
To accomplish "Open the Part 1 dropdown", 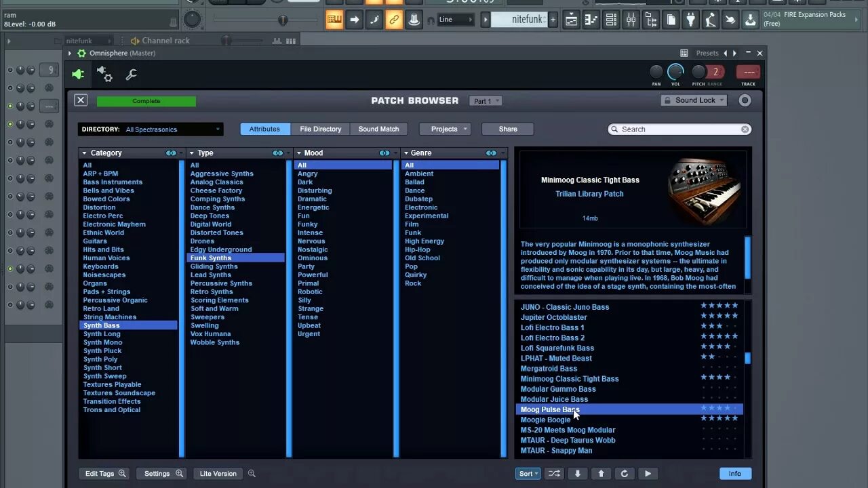I will (486, 101).
